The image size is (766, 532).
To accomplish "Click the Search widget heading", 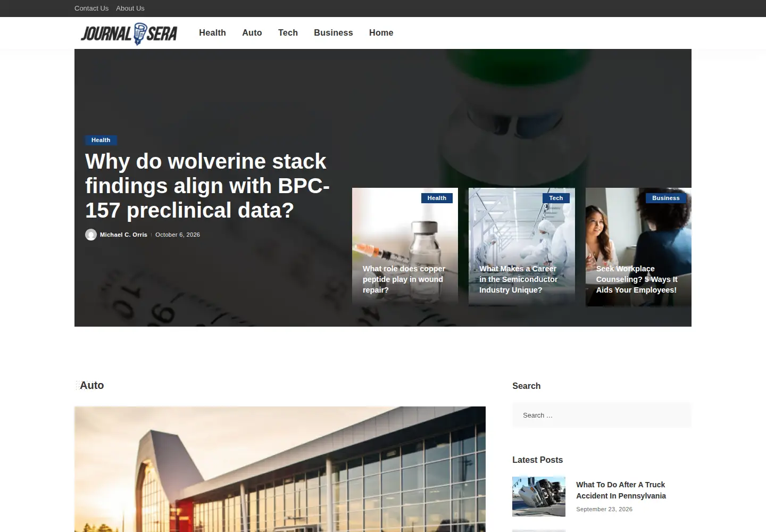I will (x=526, y=386).
